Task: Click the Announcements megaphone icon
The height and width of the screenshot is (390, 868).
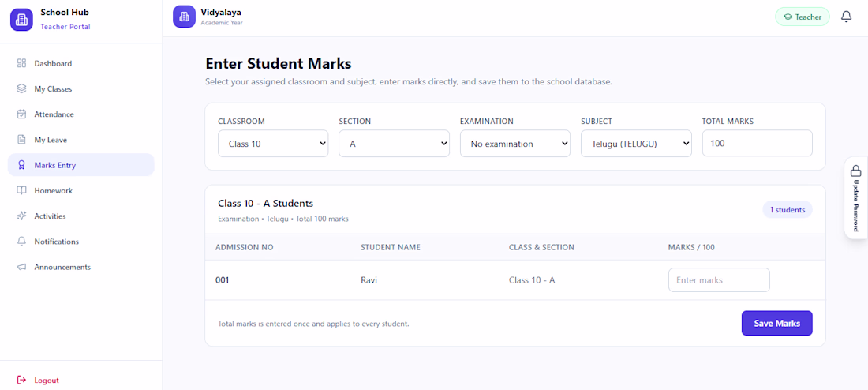Action: coord(21,267)
